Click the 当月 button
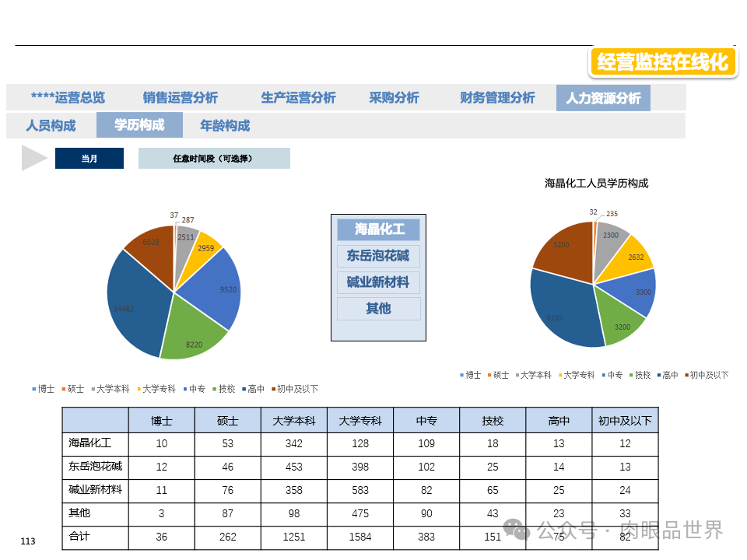 [89, 158]
